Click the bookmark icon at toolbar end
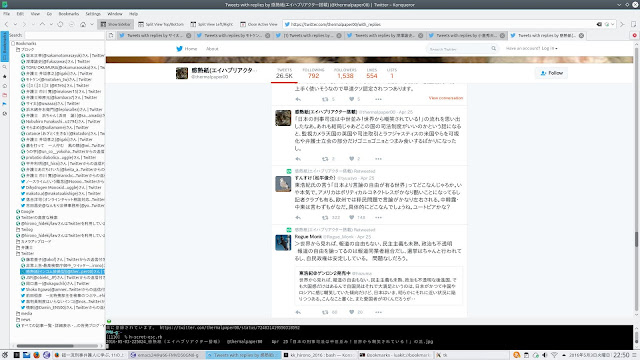The width and height of the screenshot is (640, 360). 633,24
